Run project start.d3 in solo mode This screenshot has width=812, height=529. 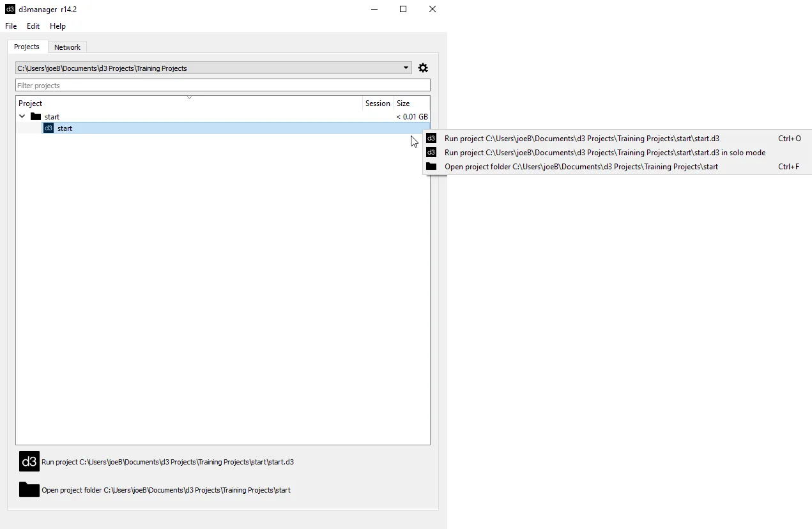click(x=604, y=152)
